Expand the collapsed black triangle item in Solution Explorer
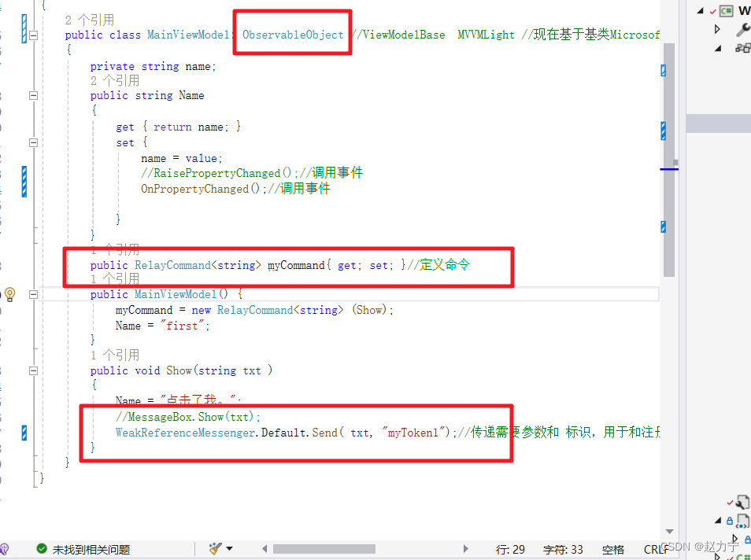Image resolution: width=751 pixels, height=560 pixels. (716, 28)
